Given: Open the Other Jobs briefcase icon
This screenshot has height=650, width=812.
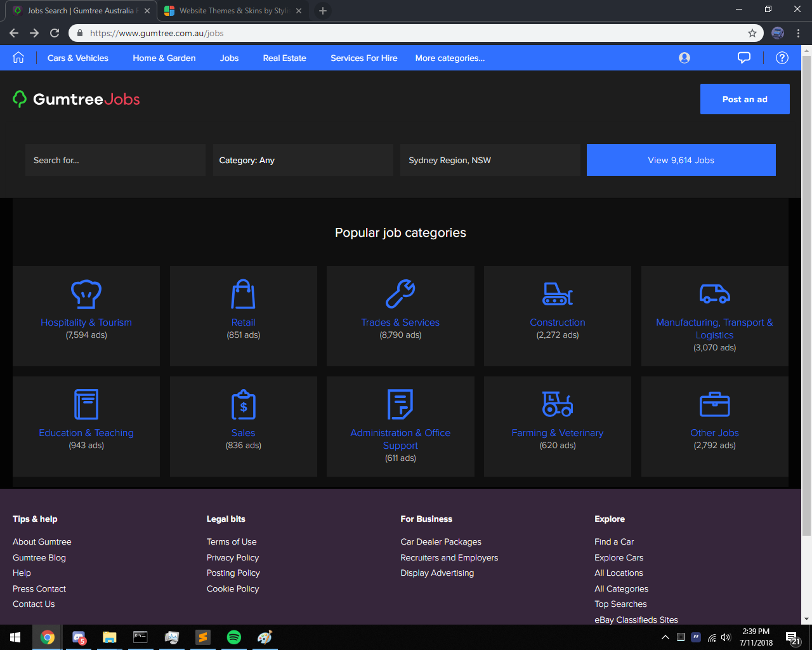Looking at the screenshot, I should tap(714, 404).
